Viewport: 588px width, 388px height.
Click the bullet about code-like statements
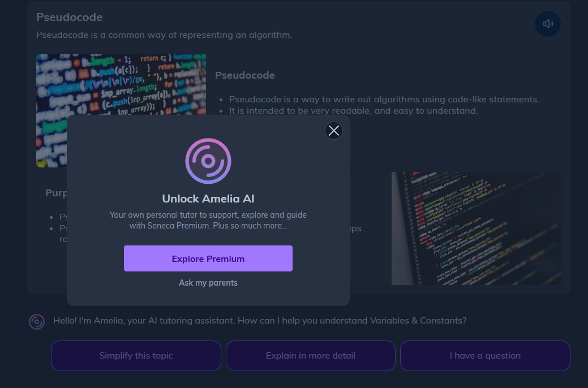tap(384, 100)
